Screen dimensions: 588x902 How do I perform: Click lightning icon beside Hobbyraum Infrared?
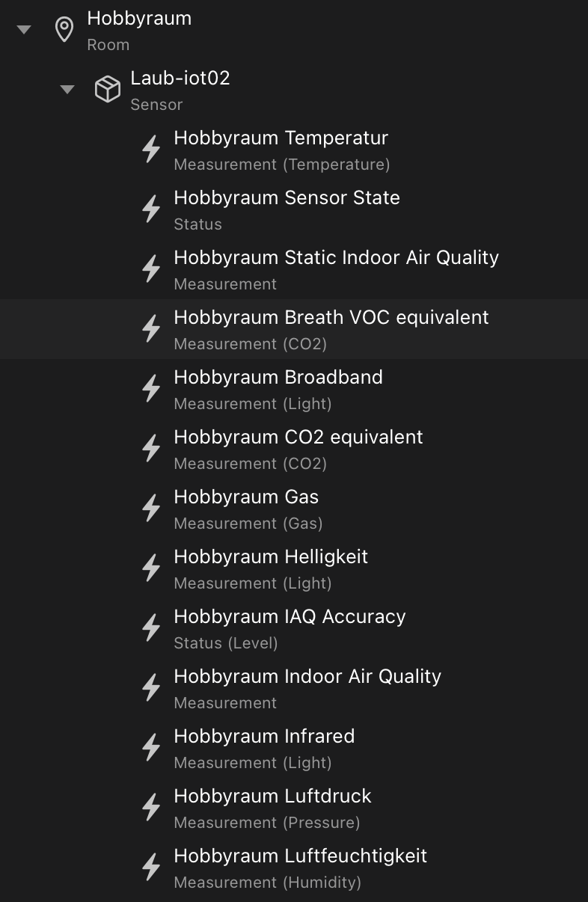[x=152, y=747]
